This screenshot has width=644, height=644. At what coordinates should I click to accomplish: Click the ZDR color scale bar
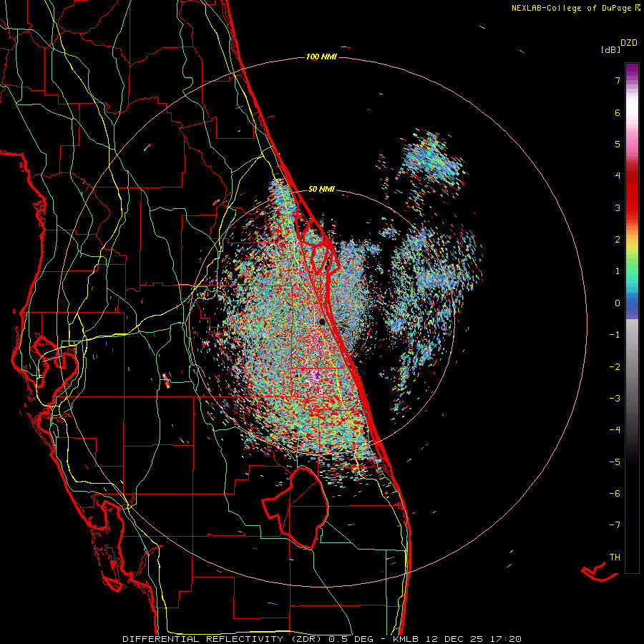tap(632, 318)
